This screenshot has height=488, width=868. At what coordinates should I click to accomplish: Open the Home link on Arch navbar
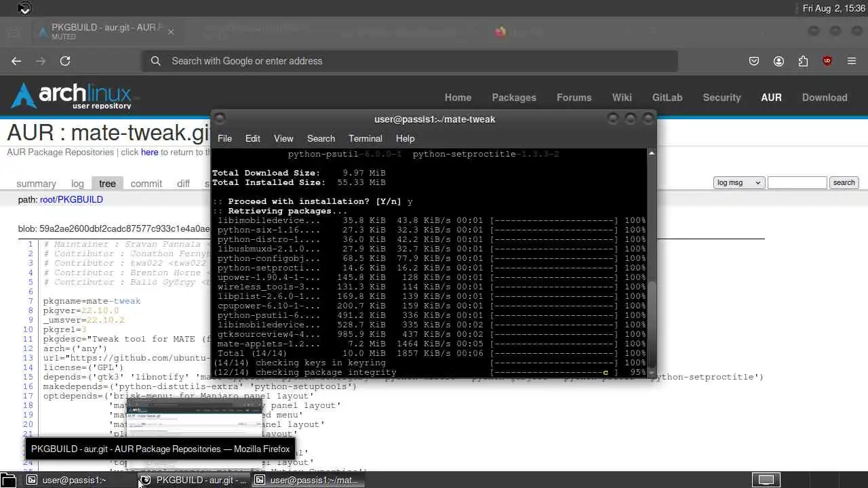click(x=458, y=98)
